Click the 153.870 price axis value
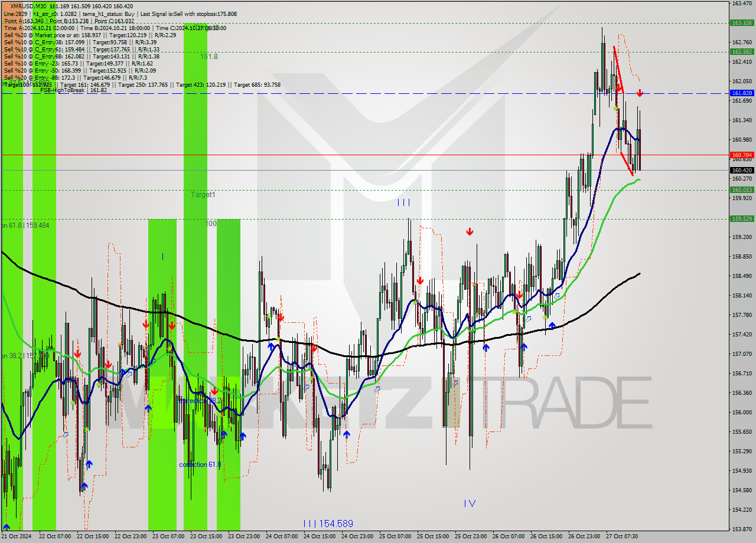Viewport: 756px width, 543px height. [x=742, y=529]
